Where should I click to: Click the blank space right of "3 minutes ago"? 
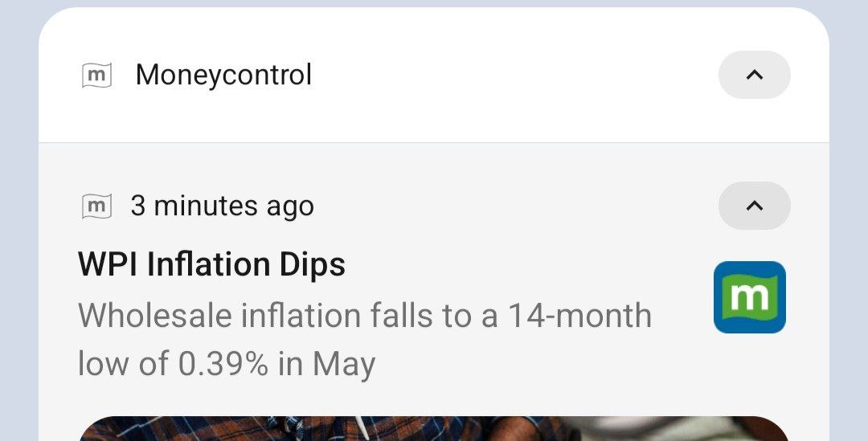pyautogui.click(x=514, y=206)
